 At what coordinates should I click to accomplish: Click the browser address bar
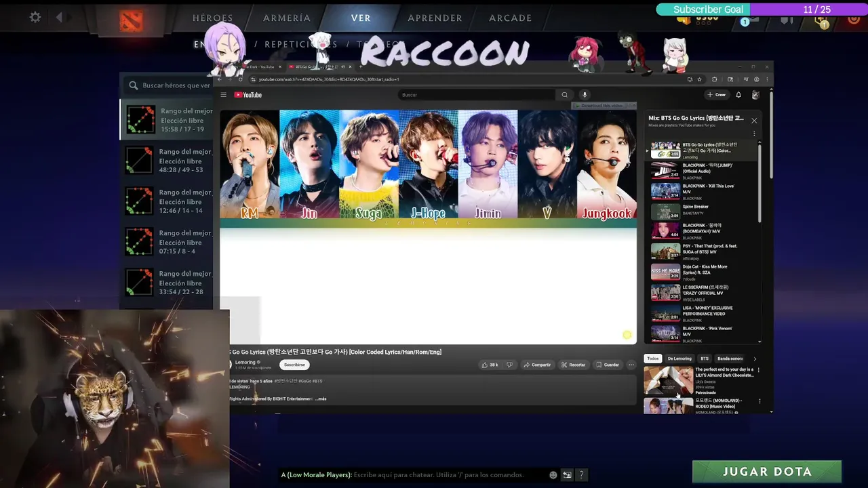[x=468, y=79]
